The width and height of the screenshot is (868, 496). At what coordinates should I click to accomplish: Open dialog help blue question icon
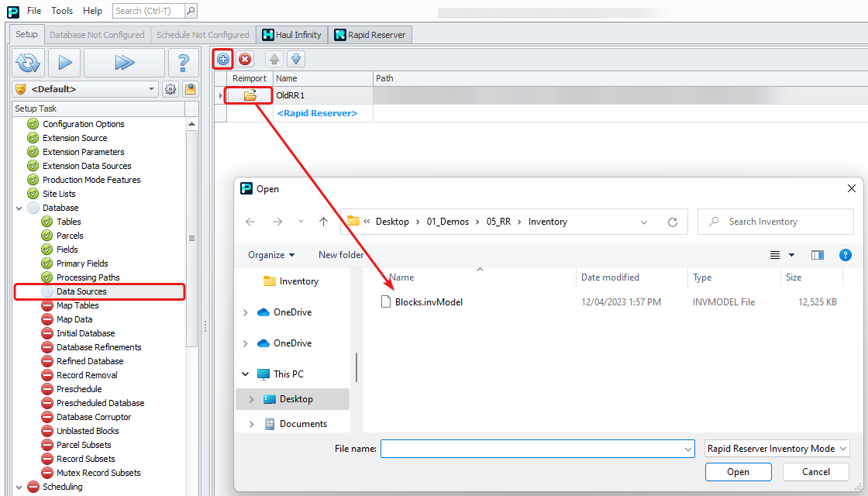pos(846,255)
